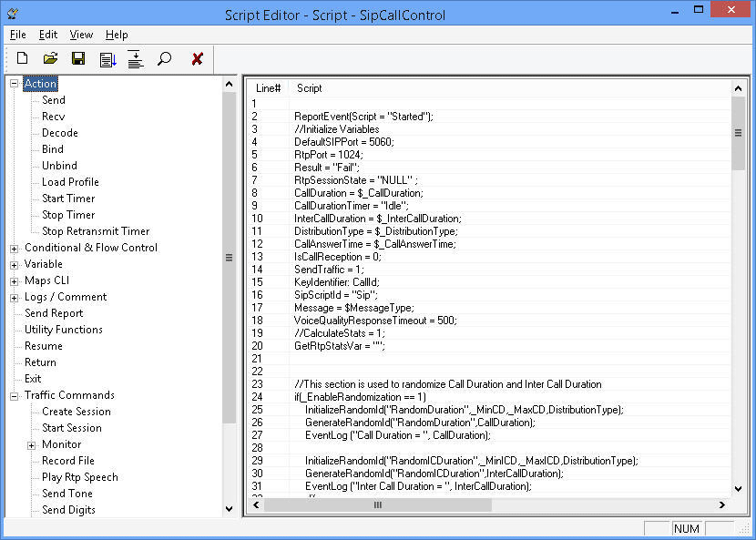Click the document with blue arrow toolbar icon
Image resolution: width=756 pixels, height=540 pixels.
click(x=108, y=60)
